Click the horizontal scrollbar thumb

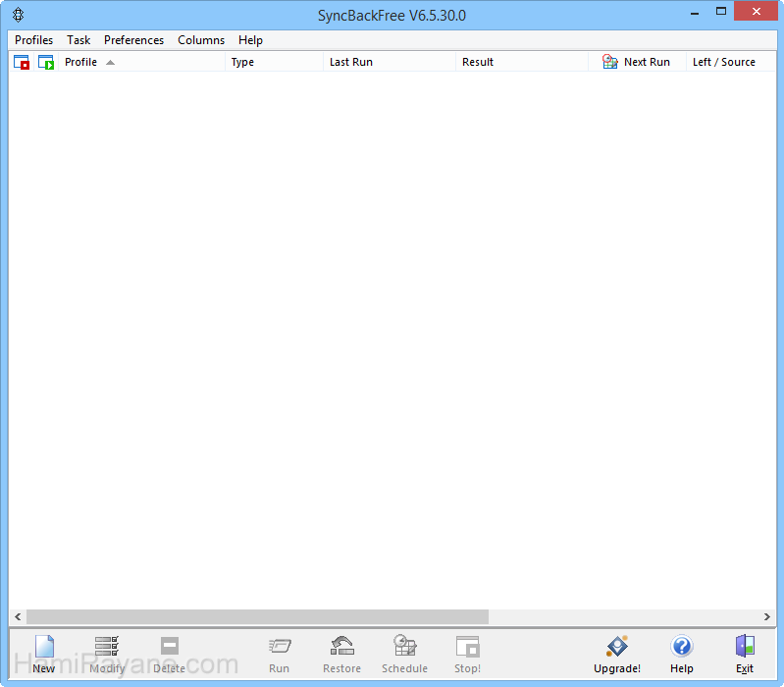coord(257,617)
